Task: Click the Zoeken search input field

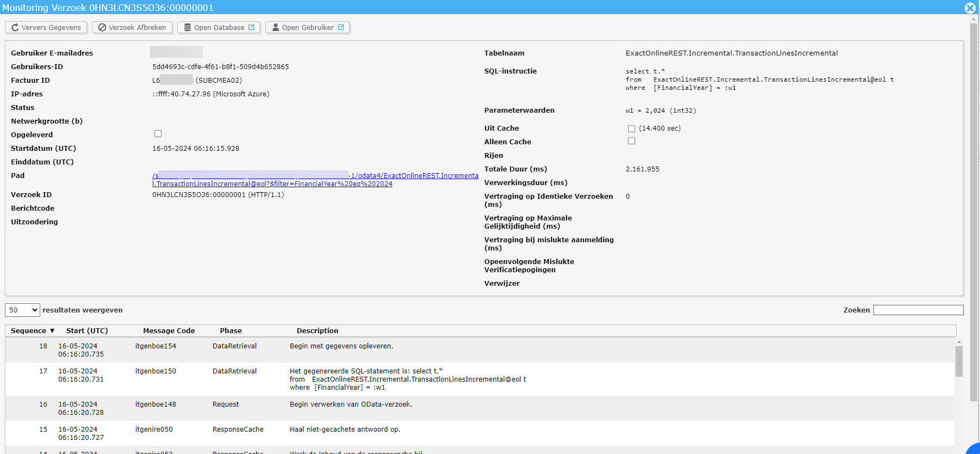Action: pos(918,310)
